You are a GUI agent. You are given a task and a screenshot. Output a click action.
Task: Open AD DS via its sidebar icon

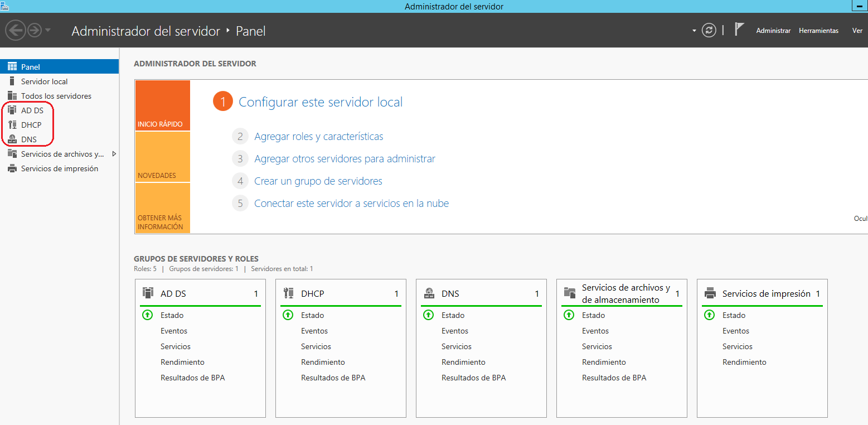click(12, 110)
